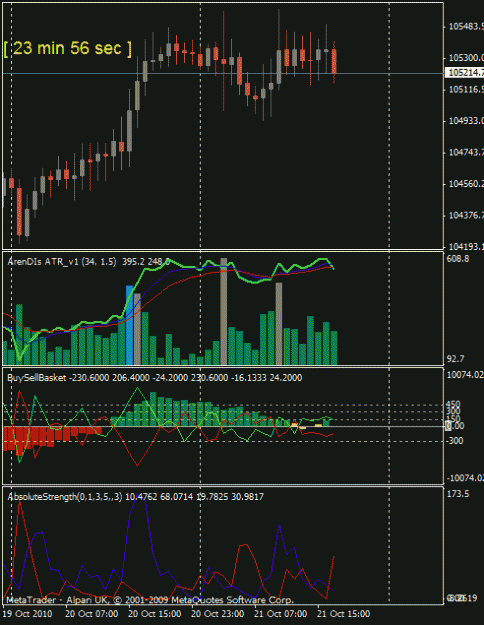Click the 105116.5 price axis label
This screenshot has width=484, height=625.
click(466, 90)
